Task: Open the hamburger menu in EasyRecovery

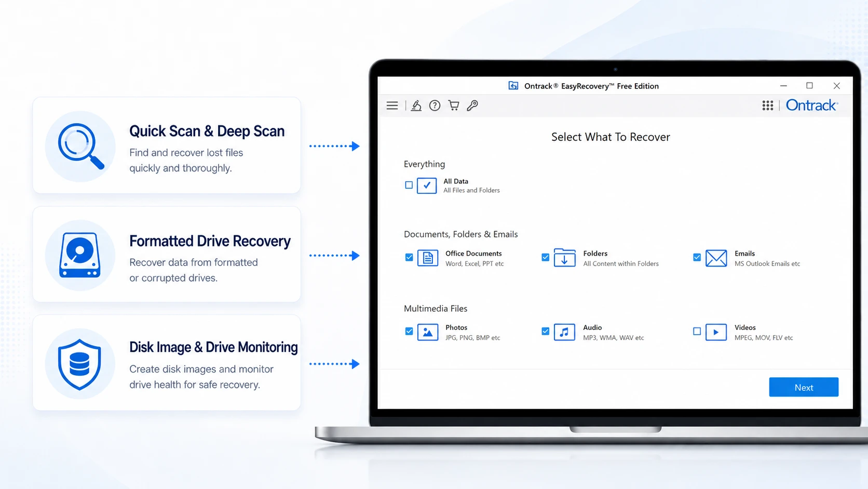Action: (x=392, y=105)
